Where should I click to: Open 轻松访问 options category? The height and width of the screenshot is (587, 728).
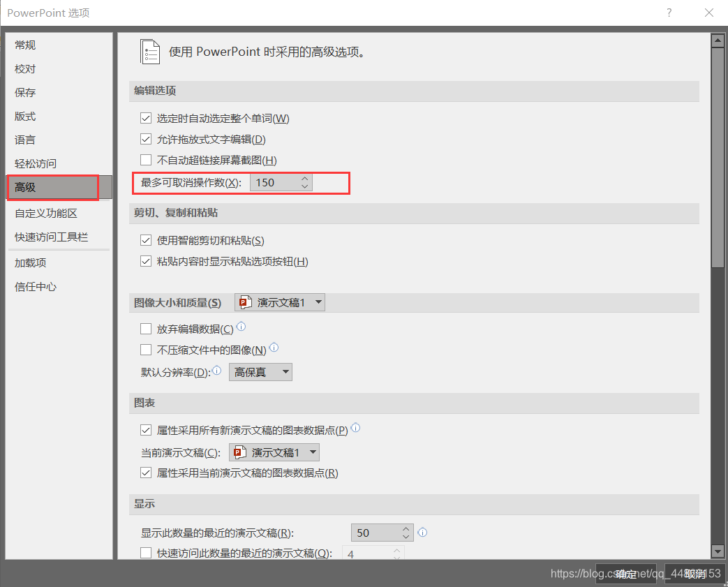pyautogui.click(x=59, y=163)
